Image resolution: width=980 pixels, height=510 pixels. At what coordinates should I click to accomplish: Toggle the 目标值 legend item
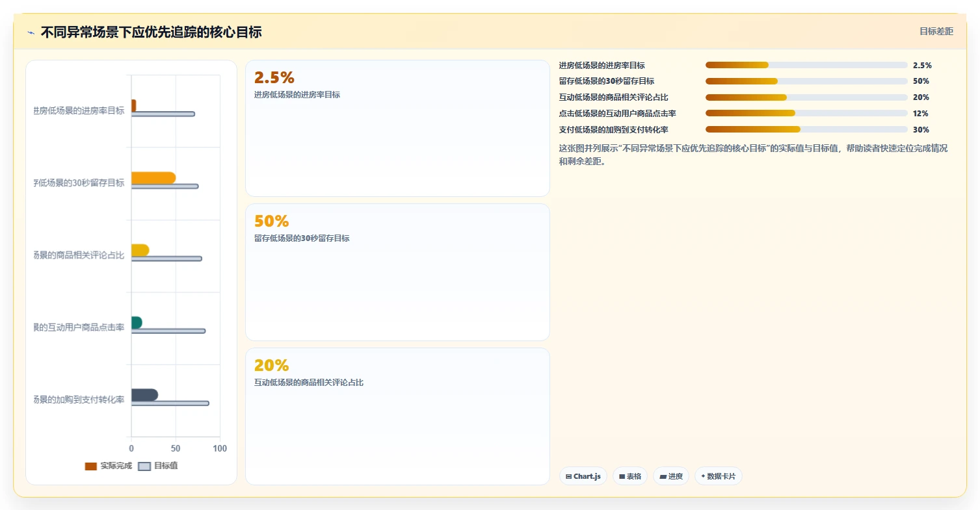coord(158,466)
